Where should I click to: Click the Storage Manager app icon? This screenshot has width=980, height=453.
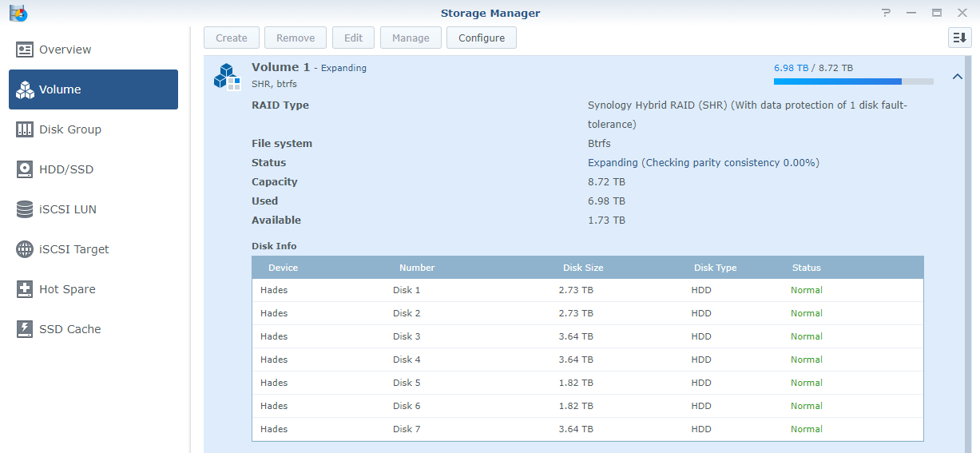click(x=18, y=13)
